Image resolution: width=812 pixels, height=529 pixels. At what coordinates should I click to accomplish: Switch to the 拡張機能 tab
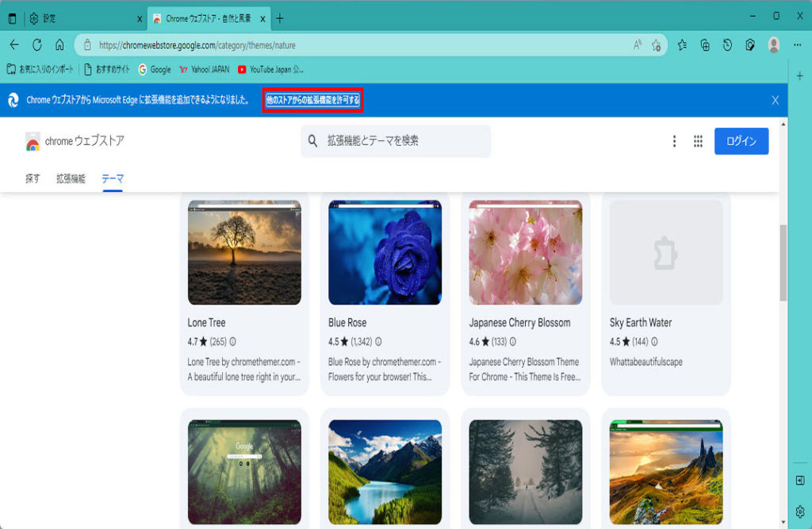pos(71,178)
